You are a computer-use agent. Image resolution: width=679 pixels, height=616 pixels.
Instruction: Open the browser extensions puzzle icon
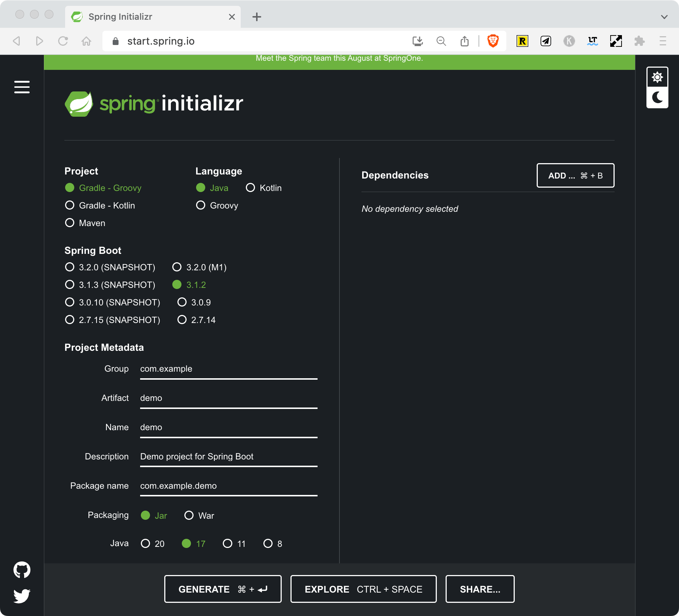point(639,41)
